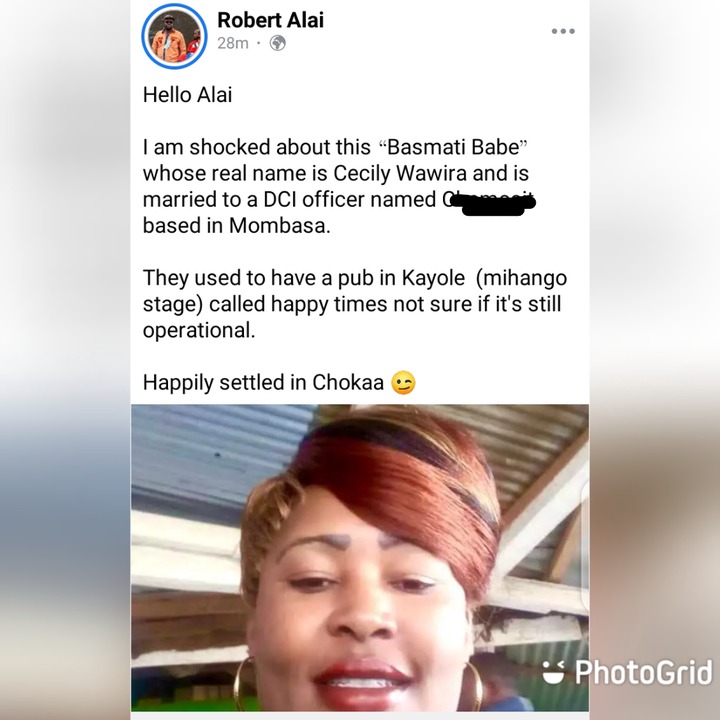Click the public globe privacy icon
The width and height of the screenshot is (720, 720).
pos(277,43)
